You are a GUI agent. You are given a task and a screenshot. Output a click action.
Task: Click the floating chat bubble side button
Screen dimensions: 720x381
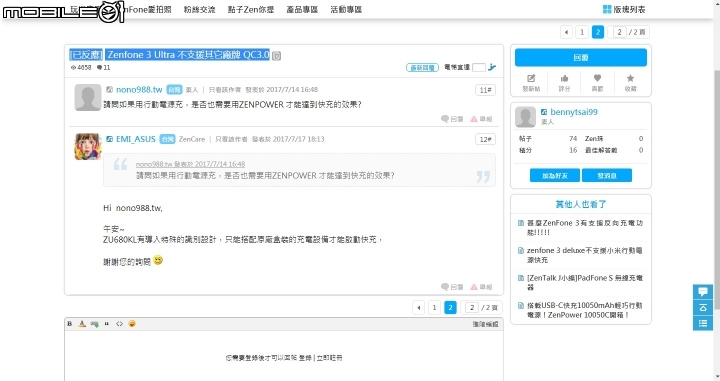(x=703, y=291)
